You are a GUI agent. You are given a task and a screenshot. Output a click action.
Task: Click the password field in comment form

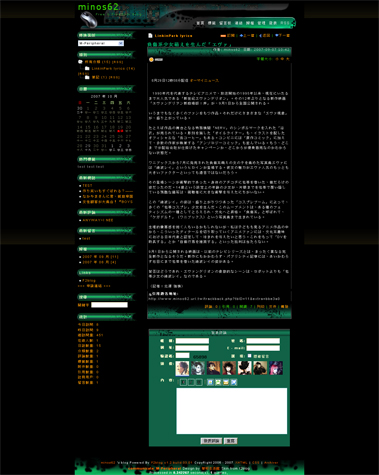[x=263, y=341]
